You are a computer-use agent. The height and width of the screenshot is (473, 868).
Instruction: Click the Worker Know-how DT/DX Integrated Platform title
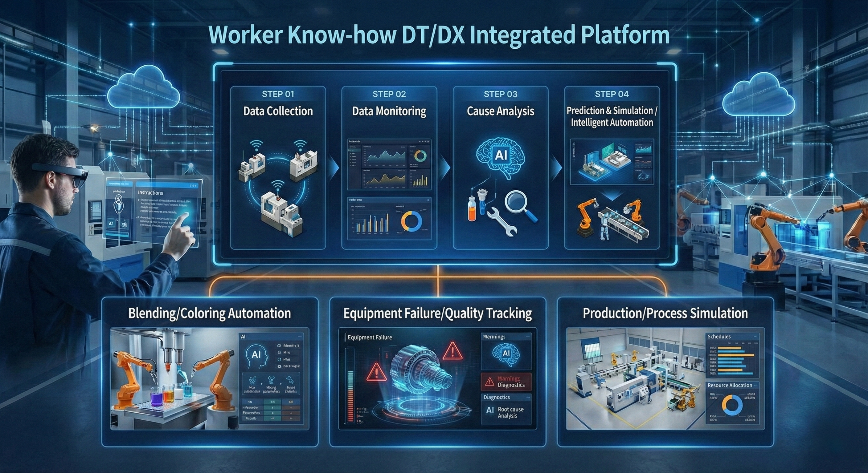[439, 36]
